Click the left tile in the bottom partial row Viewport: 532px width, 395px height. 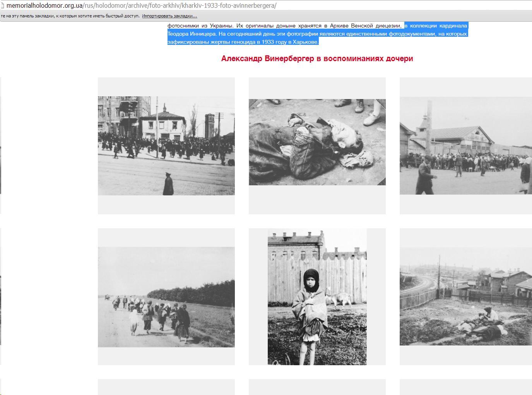coord(166,387)
